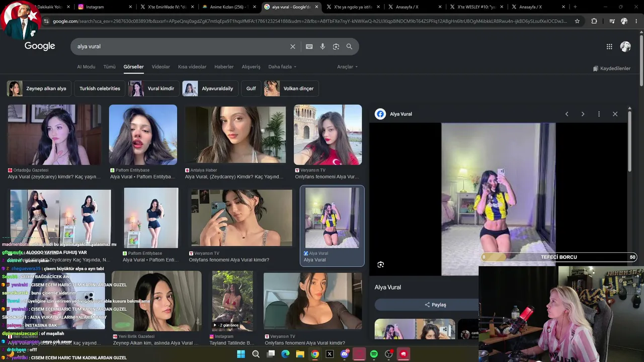This screenshot has height=362, width=644.
Task: Select the 'Gulf' suggestion chip
Action: pos(251,88)
